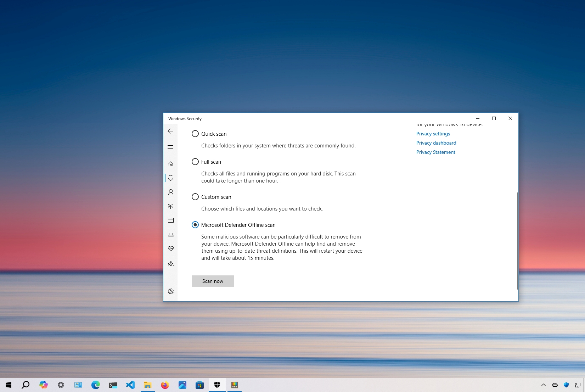
Task: Open Device performance & health heart icon
Action: [170, 249]
